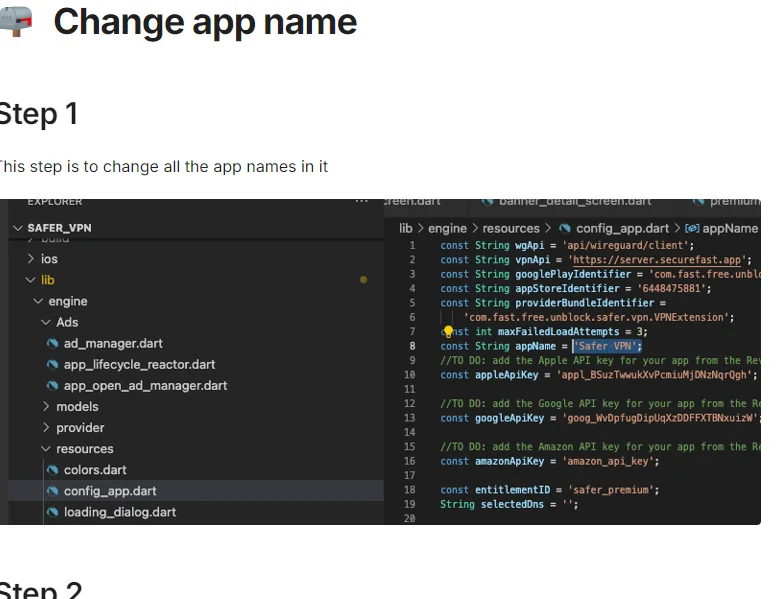The height and width of the screenshot is (599, 782).
Task: Click the lightbulb quick-fix icon on line 7
Action: click(448, 331)
